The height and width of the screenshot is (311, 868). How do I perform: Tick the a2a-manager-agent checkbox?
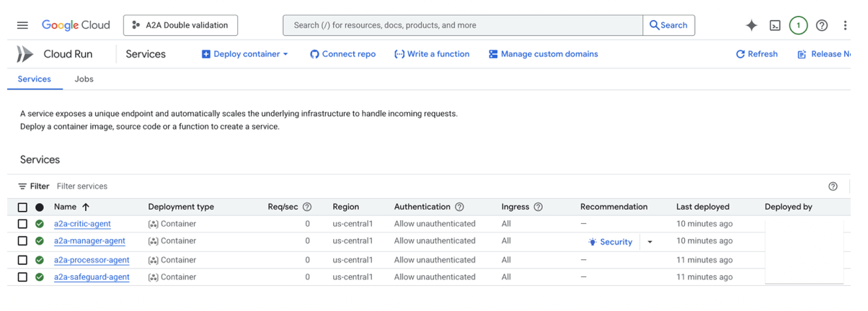coord(22,241)
